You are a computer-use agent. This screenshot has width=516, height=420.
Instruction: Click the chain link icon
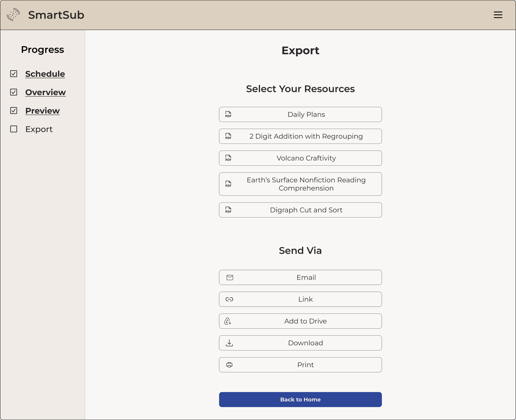(229, 299)
